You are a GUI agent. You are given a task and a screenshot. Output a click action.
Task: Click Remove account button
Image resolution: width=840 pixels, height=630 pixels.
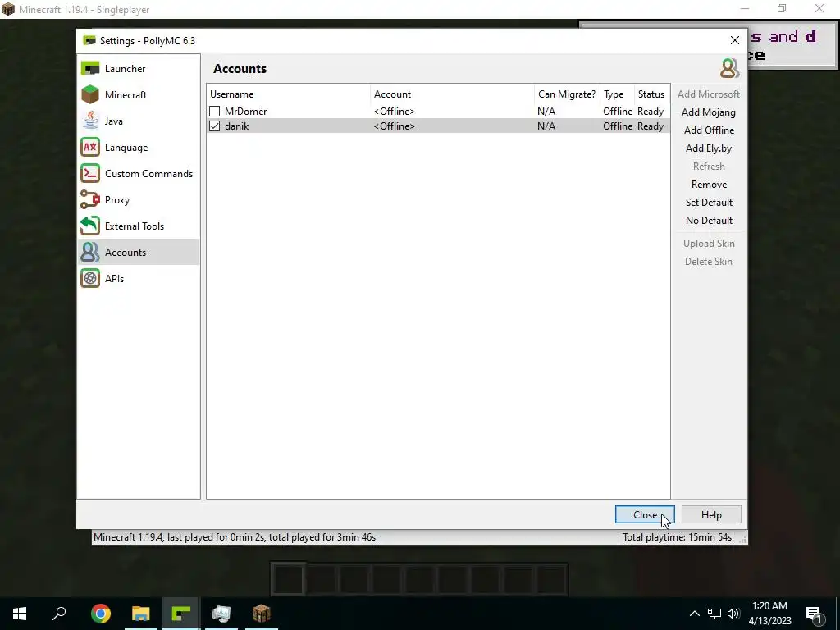[709, 185]
